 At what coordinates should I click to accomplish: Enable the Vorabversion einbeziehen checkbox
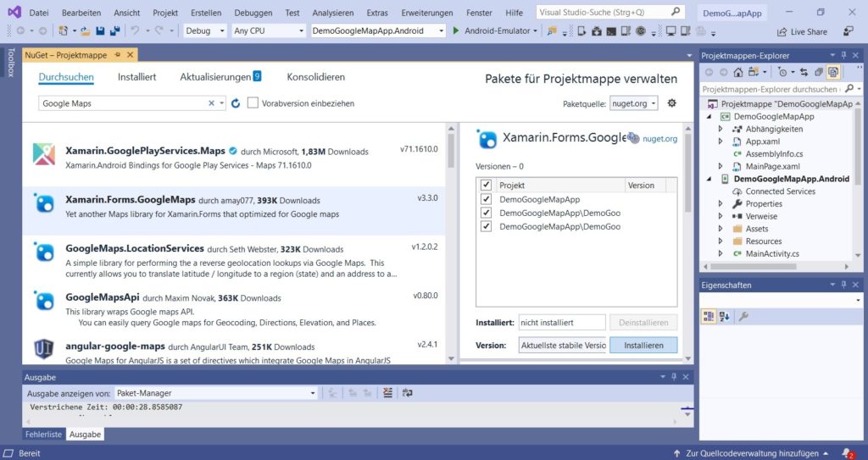tap(253, 103)
